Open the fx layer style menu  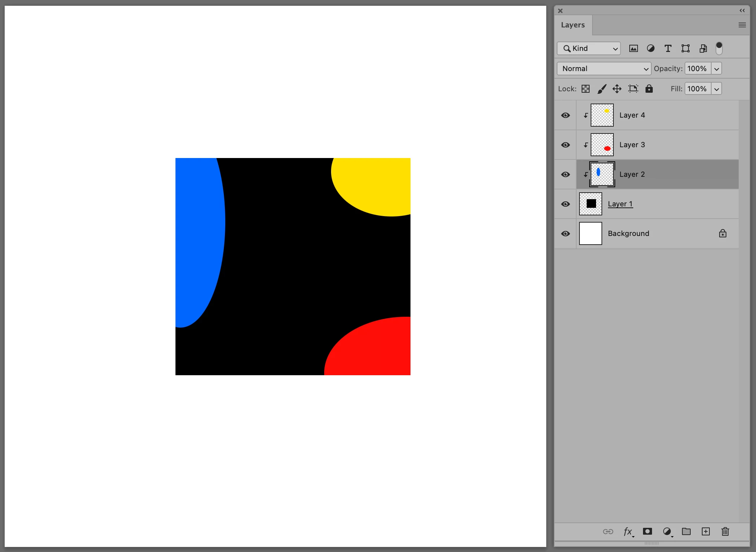[628, 531]
